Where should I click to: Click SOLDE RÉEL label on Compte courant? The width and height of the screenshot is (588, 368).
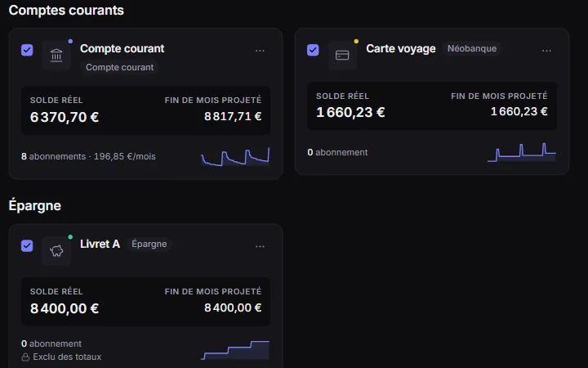click(56, 101)
